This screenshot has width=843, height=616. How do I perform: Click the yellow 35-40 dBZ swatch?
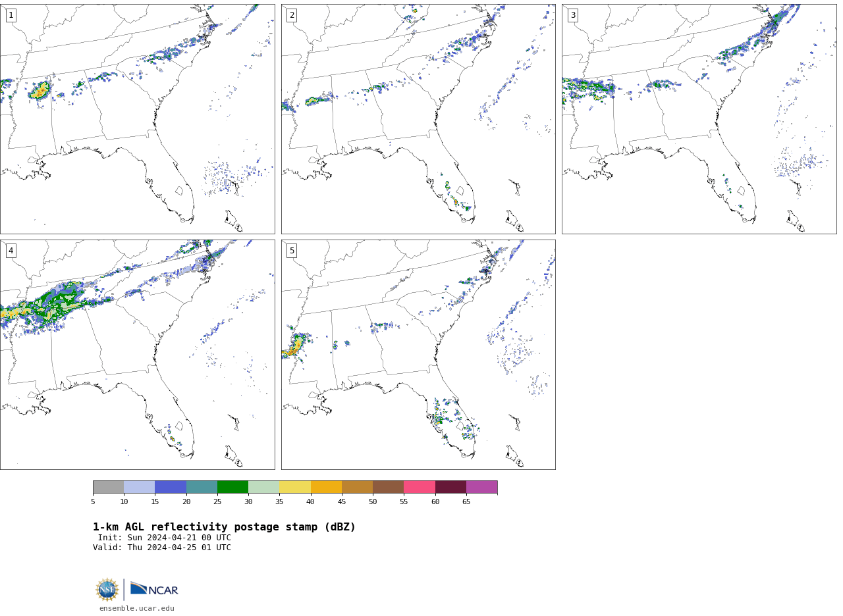(295, 487)
